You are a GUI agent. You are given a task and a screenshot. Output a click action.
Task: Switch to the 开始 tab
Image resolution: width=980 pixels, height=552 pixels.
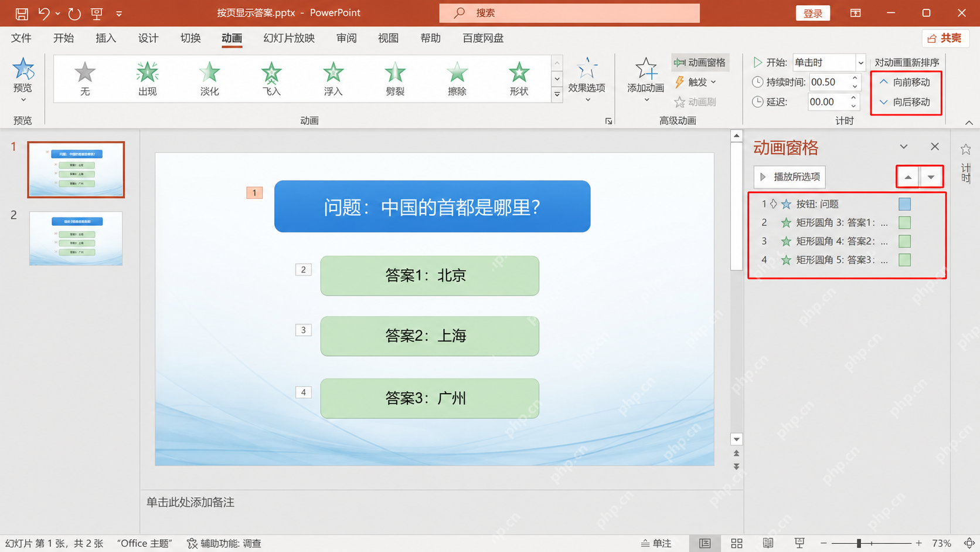[63, 38]
